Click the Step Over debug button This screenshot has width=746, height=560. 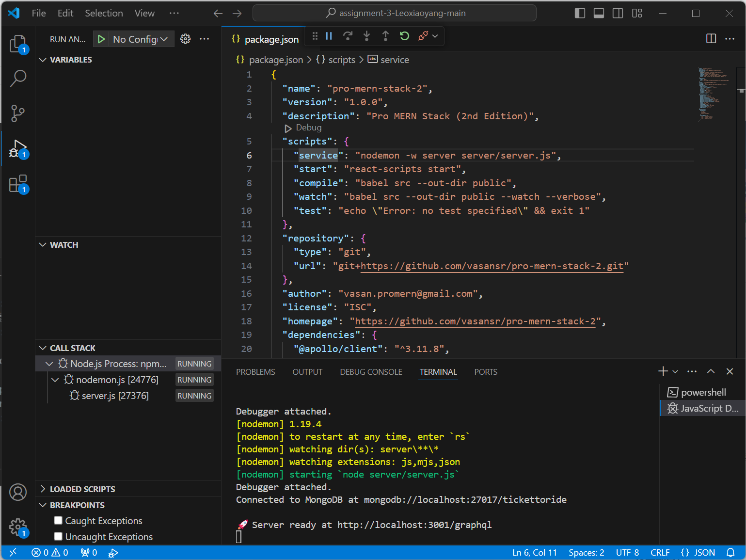click(x=348, y=36)
